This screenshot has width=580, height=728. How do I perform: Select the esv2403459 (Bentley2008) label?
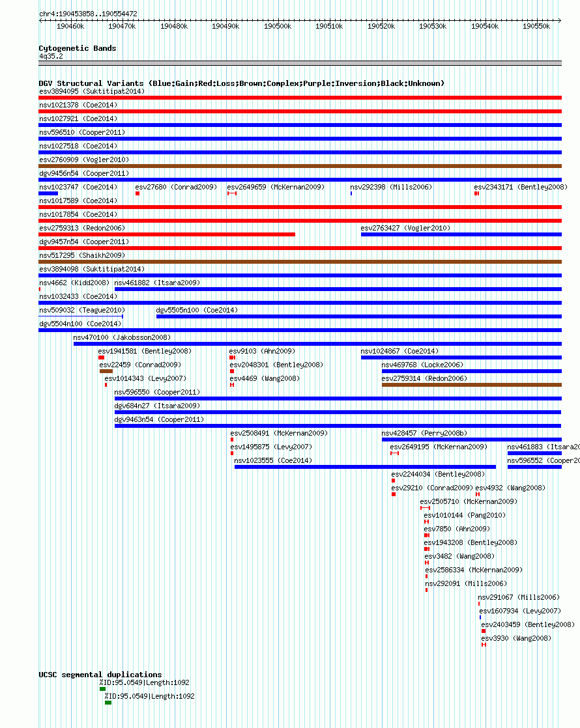(x=527, y=625)
